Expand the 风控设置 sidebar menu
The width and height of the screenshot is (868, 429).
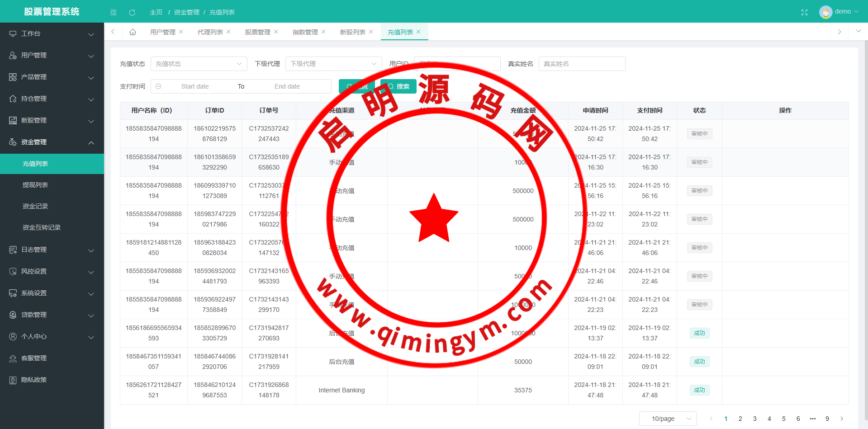[52, 271]
